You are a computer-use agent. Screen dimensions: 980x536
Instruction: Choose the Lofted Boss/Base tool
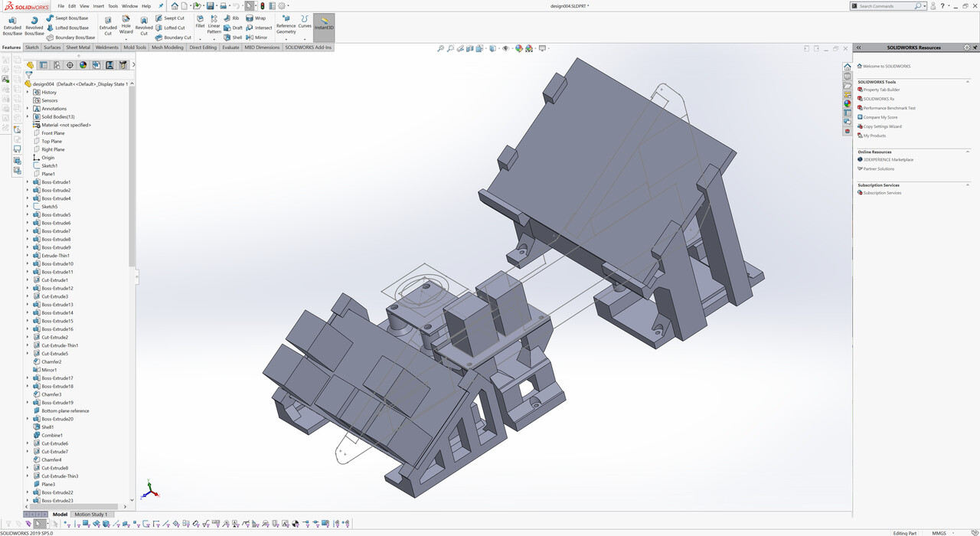click(67, 28)
